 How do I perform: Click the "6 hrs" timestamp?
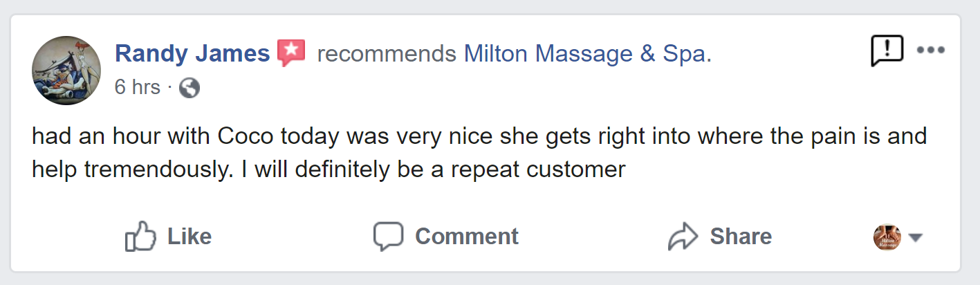(x=137, y=88)
